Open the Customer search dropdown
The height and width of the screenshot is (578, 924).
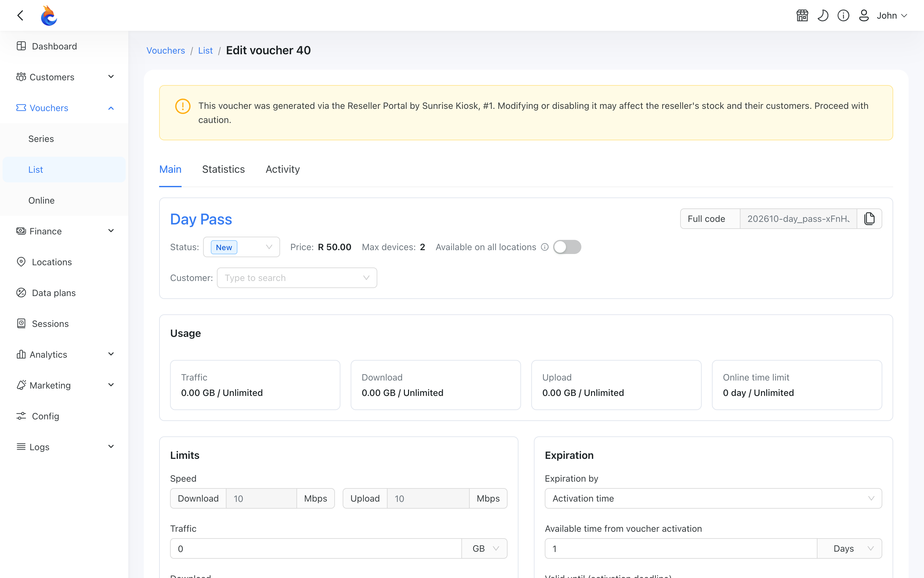point(297,278)
